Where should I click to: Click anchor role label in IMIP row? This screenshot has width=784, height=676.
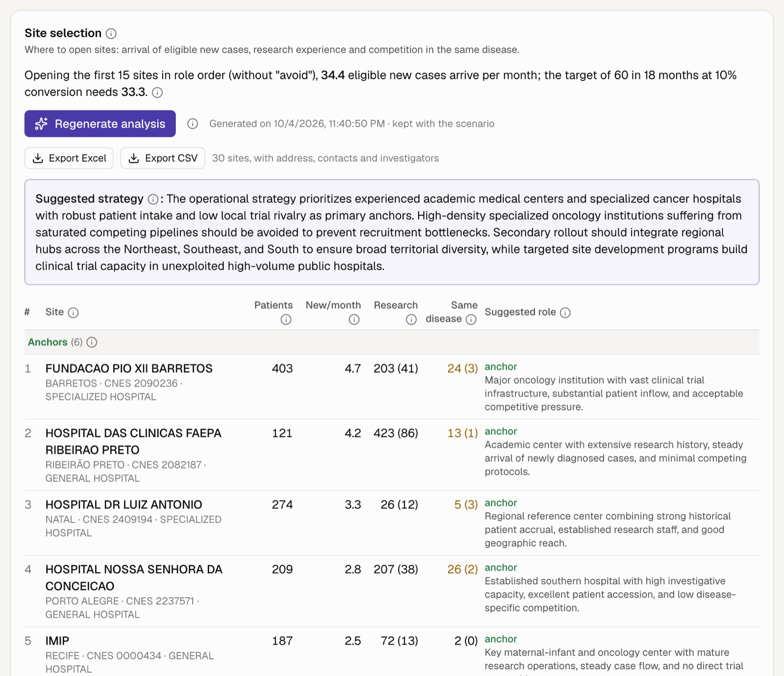pyautogui.click(x=501, y=639)
